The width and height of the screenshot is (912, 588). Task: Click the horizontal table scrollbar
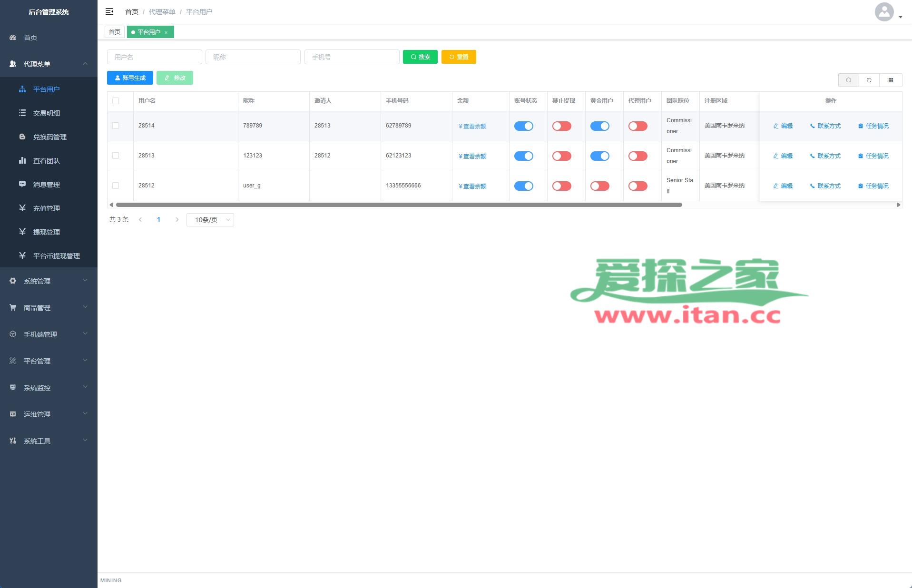click(399, 205)
